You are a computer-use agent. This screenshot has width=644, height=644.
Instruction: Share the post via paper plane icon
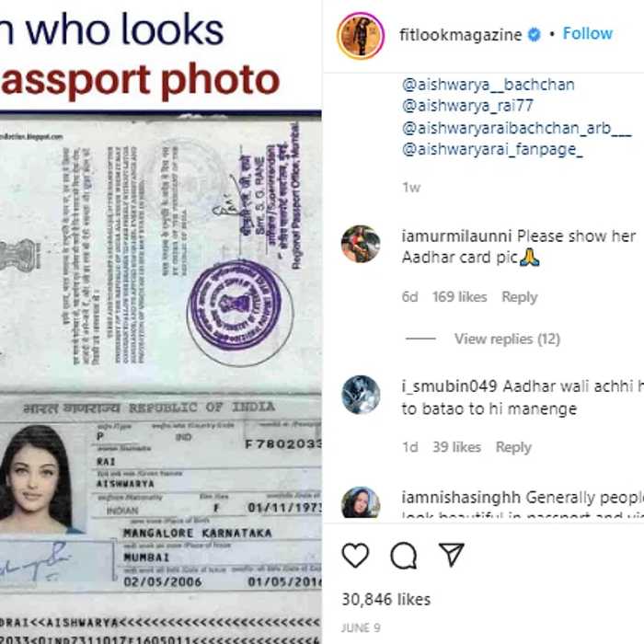(x=452, y=555)
